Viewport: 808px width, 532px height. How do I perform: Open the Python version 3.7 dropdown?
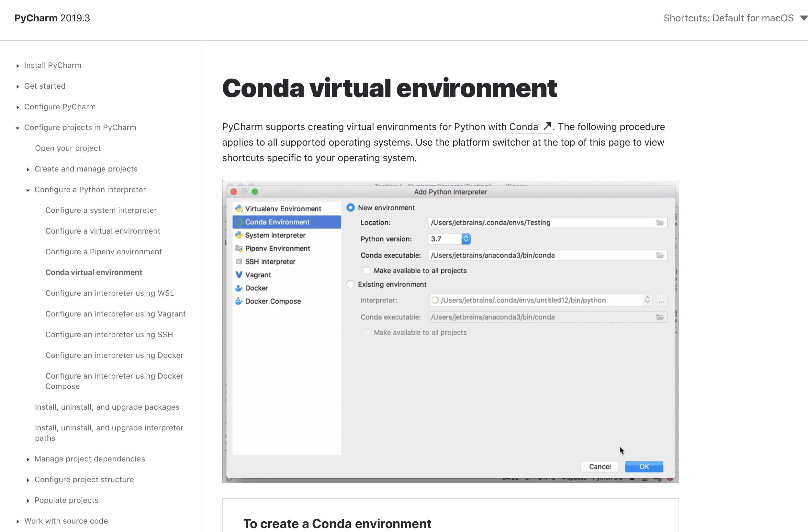[x=466, y=239]
